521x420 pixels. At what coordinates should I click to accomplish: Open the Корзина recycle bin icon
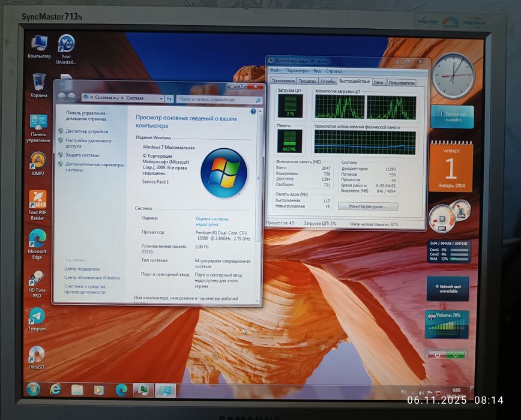click(39, 86)
